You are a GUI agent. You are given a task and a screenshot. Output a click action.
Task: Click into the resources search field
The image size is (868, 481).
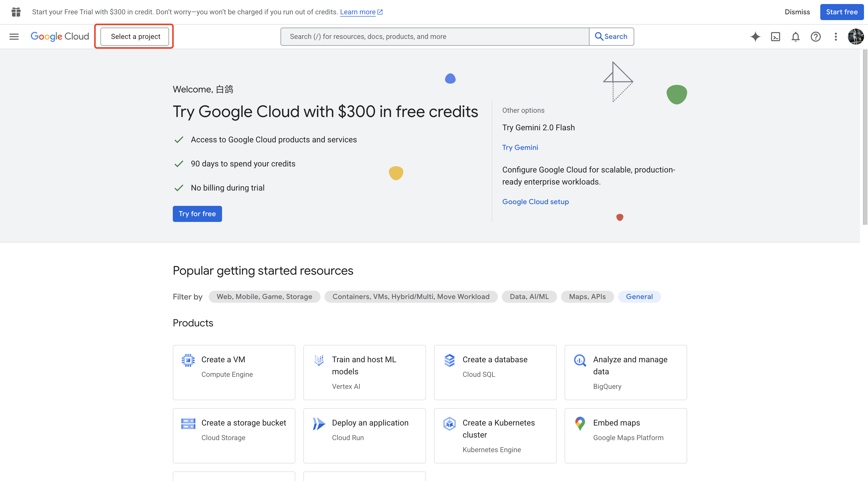(435, 36)
